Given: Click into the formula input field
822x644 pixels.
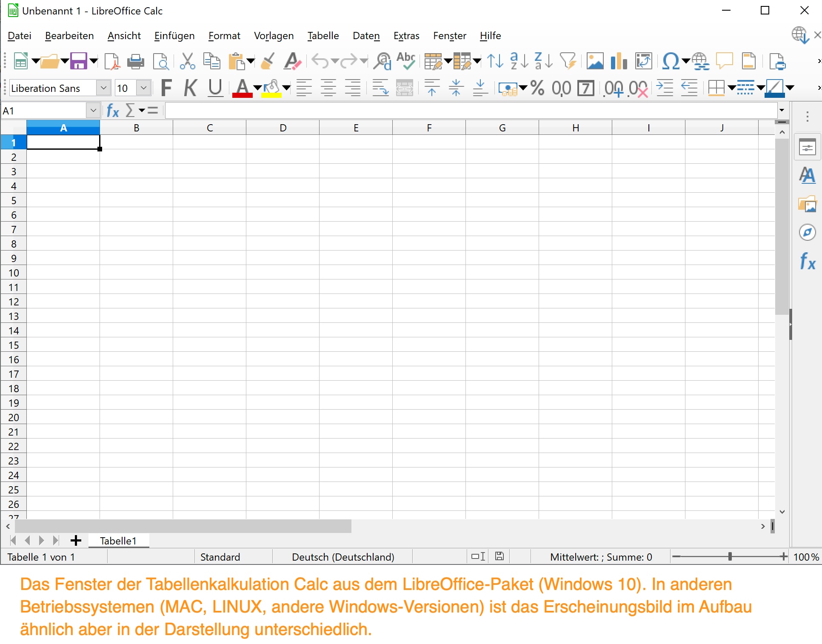Looking at the screenshot, I should point(471,111).
